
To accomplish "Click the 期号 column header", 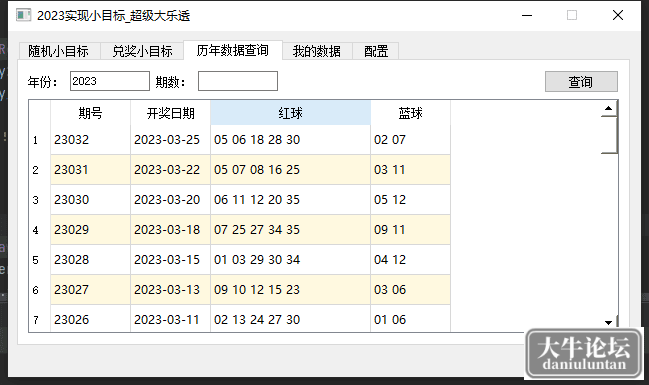I will [91, 113].
